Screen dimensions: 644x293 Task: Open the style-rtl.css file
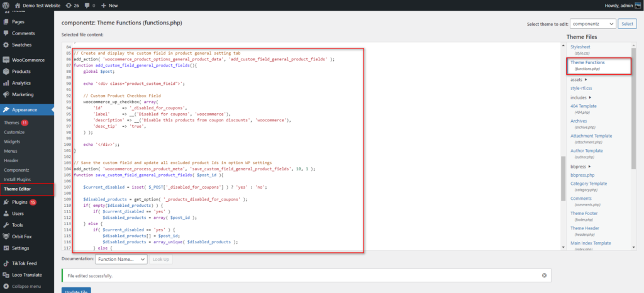coord(581,88)
